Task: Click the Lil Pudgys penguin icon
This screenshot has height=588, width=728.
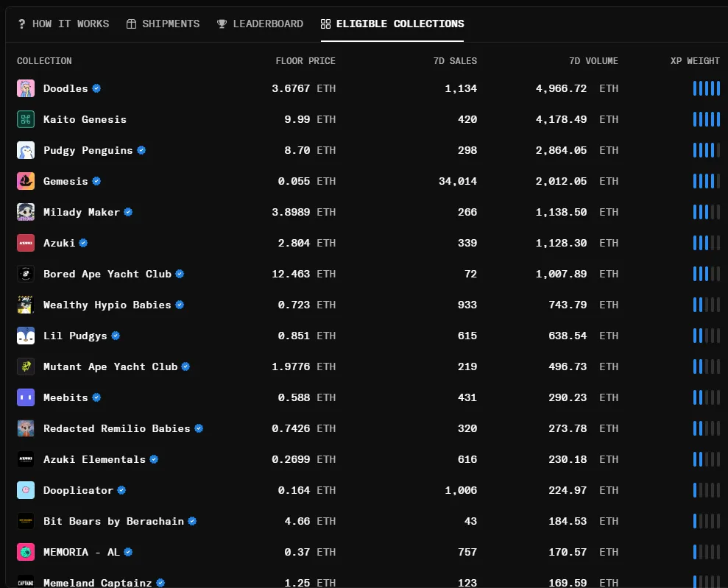Action: tap(26, 336)
